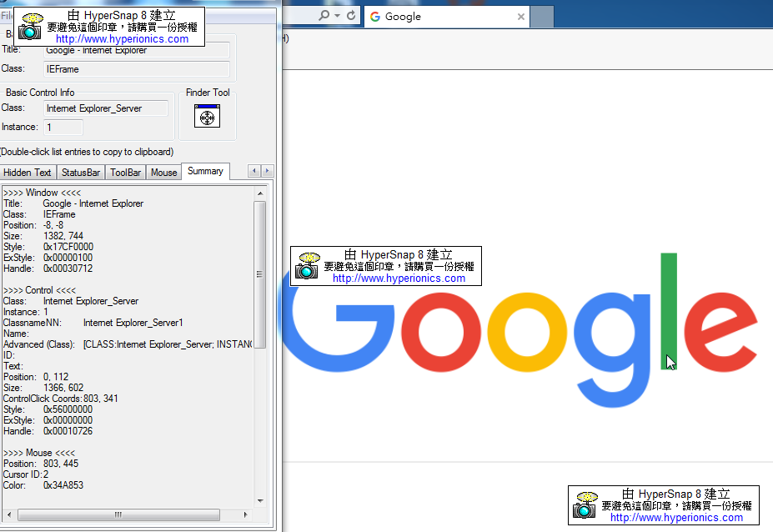
Task: Click the summary list scroll-down arrow
Action: click(x=260, y=501)
